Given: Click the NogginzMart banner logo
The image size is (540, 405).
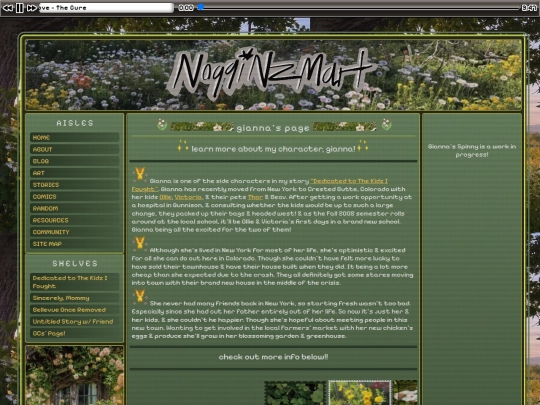Looking at the screenshot, I should click(272, 74).
